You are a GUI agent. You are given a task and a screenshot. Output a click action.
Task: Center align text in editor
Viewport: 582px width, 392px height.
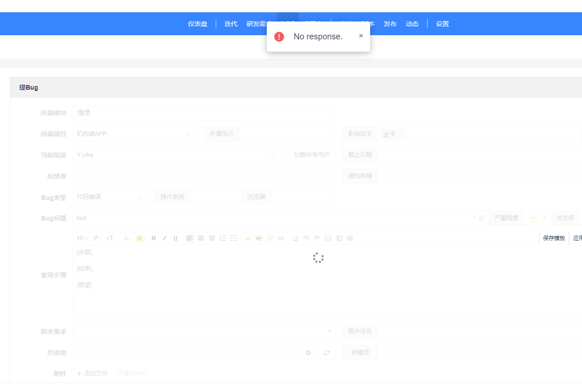click(201, 238)
